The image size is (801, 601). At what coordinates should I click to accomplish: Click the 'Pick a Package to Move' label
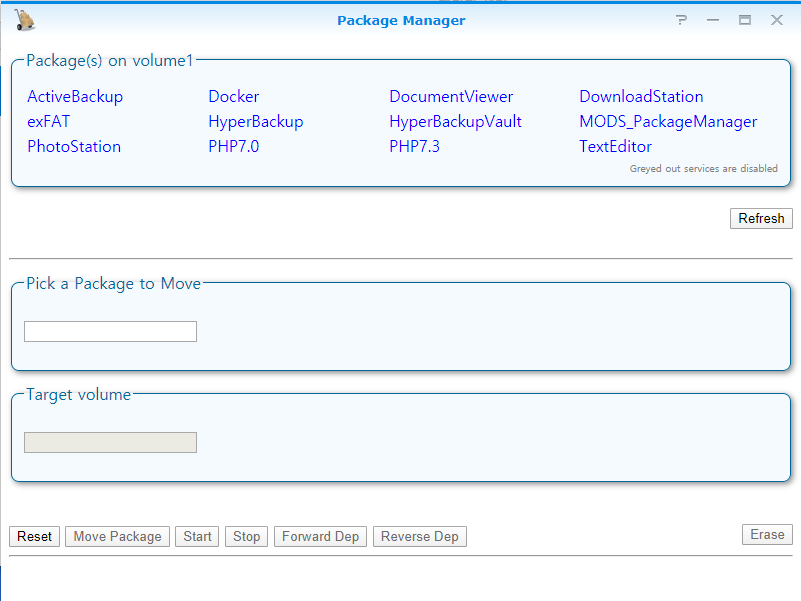[113, 284]
